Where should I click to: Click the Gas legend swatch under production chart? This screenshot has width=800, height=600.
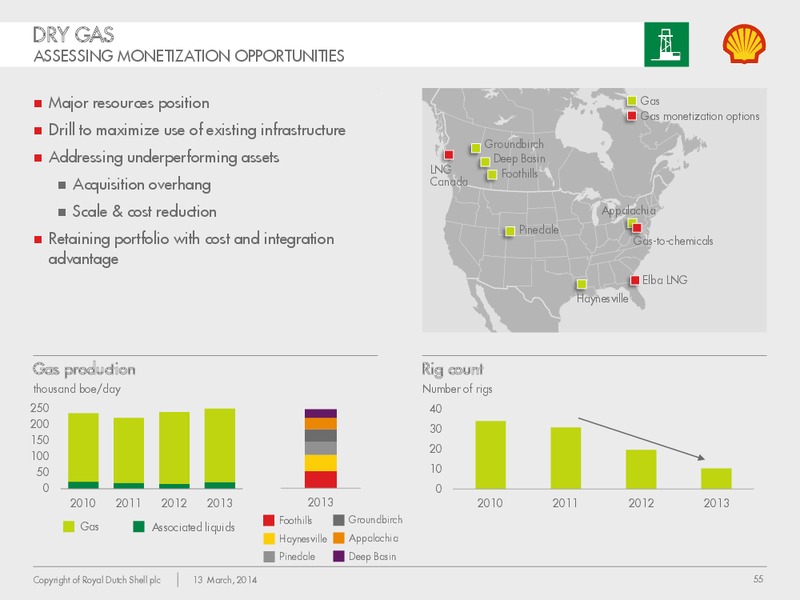pyautogui.click(x=68, y=527)
